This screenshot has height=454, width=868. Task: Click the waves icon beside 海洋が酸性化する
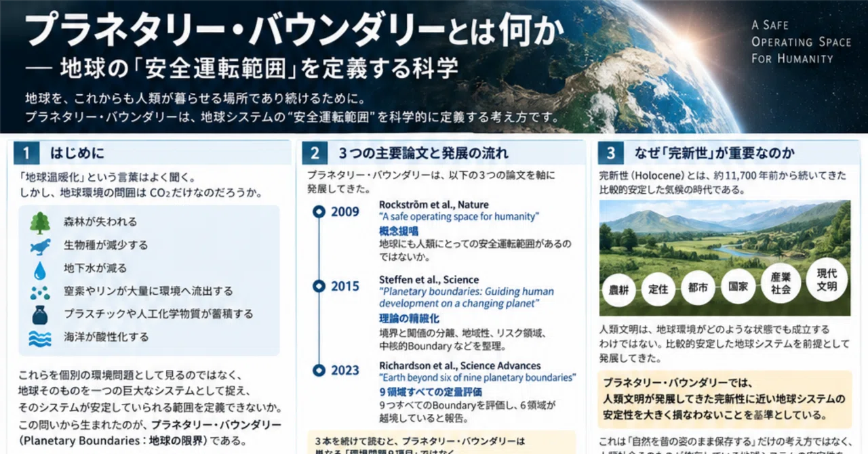(x=40, y=337)
